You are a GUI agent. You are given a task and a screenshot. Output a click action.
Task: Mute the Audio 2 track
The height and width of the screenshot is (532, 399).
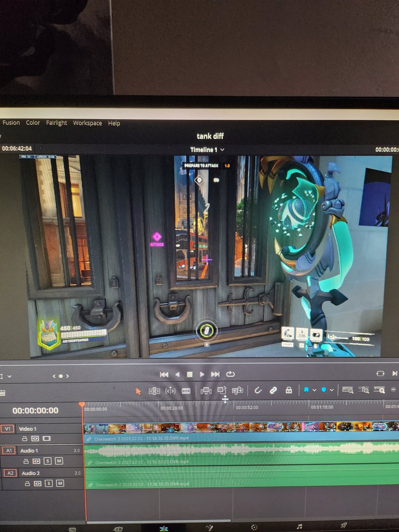click(60, 483)
